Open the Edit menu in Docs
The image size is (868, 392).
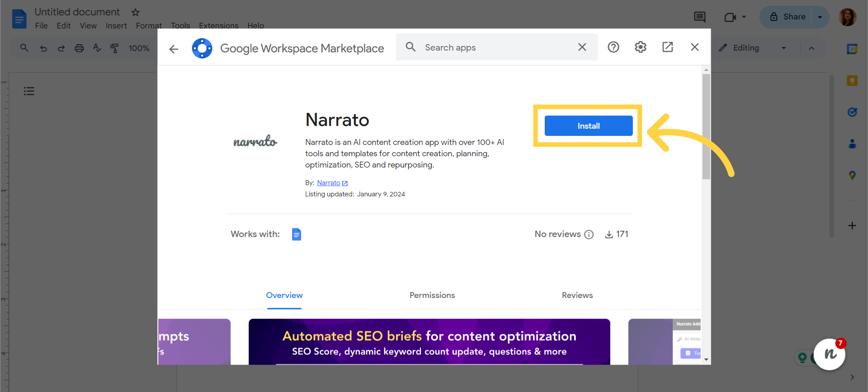63,26
